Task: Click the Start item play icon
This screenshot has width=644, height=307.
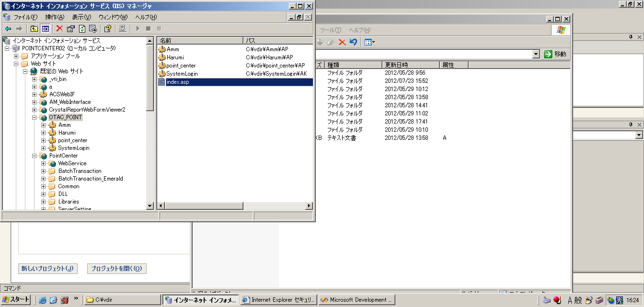Action: (x=138, y=29)
